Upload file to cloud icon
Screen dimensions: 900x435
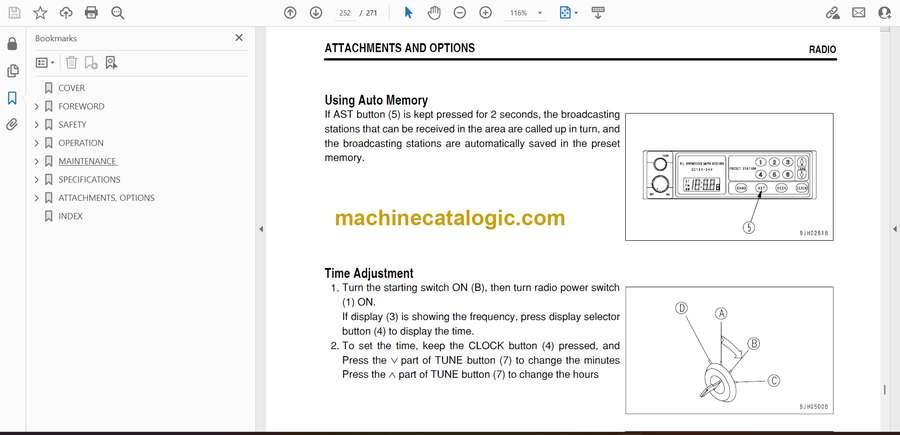(66, 13)
